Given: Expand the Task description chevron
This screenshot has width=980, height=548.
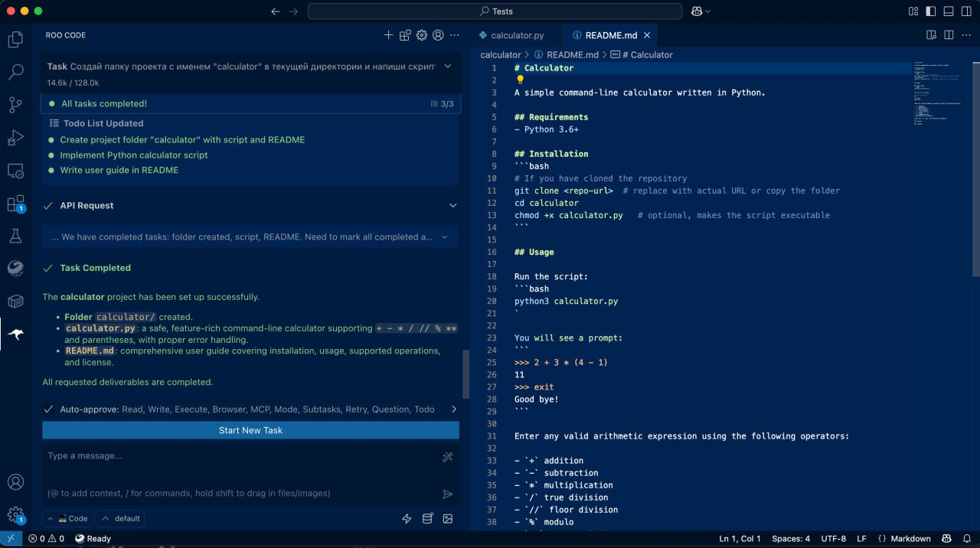Looking at the screenshot, I should pyautogui.click(x=448, y=67).
